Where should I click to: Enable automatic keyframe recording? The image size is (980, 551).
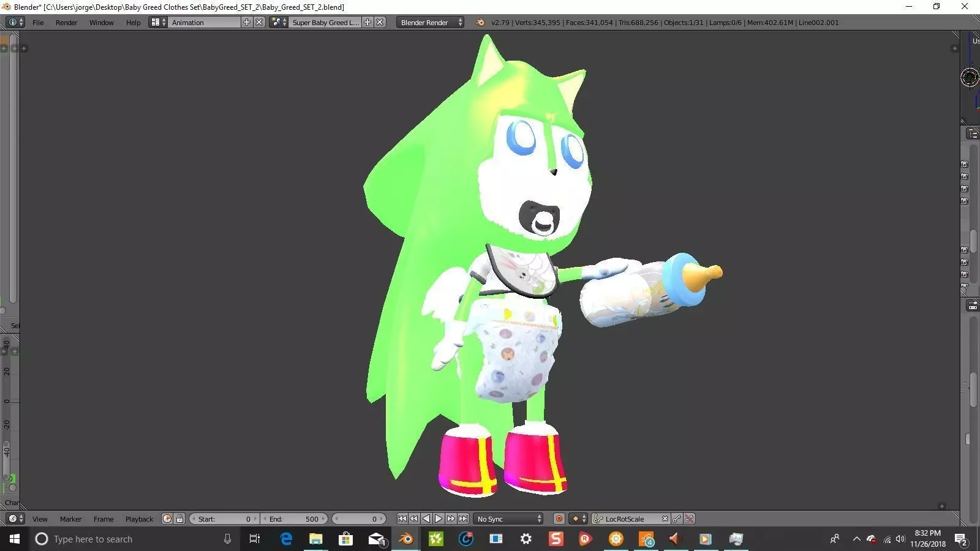(x=559, y=519)
